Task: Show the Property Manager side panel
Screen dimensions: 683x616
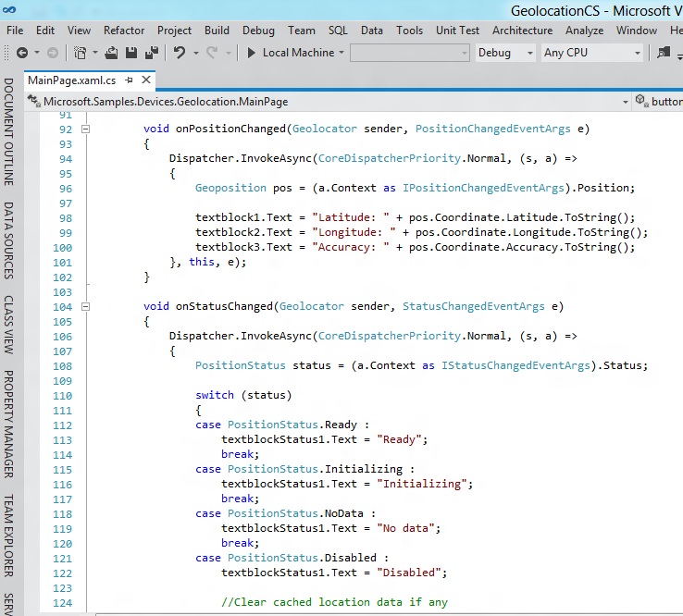Action: pyautogui.click(x=8, y=424)
